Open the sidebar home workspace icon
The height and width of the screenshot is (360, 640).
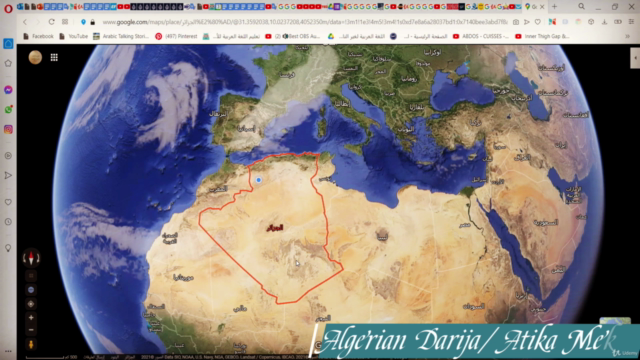(8, 44)
